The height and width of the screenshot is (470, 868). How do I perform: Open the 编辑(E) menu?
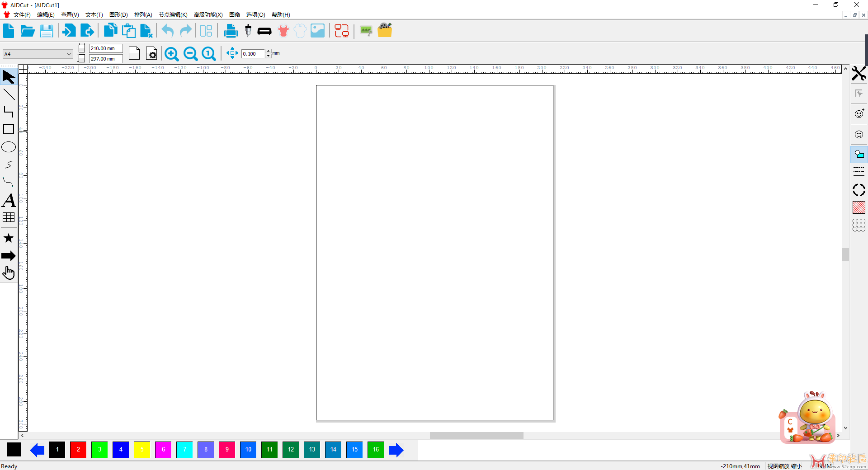(x=46, y=15)
